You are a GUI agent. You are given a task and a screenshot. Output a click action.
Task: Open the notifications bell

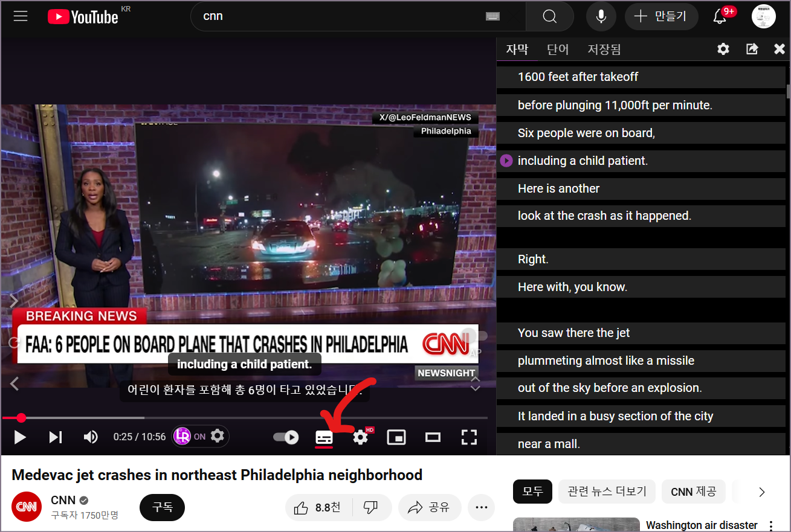tap(720, 16)
